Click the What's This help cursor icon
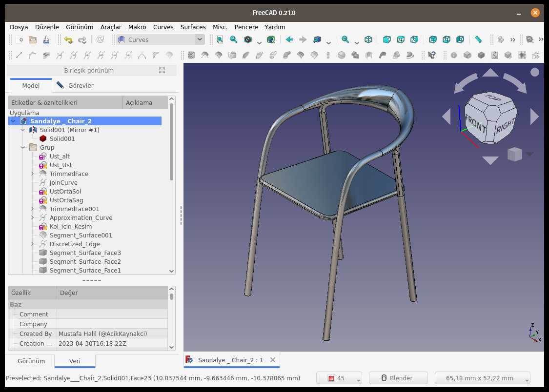The image size is (549, 392). pos(432,55)
